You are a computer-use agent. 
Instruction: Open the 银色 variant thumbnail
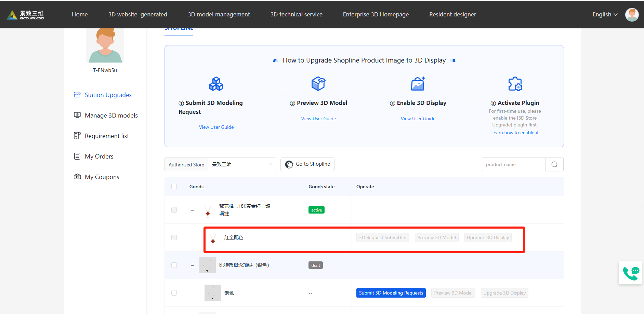[x=213, y=293]
